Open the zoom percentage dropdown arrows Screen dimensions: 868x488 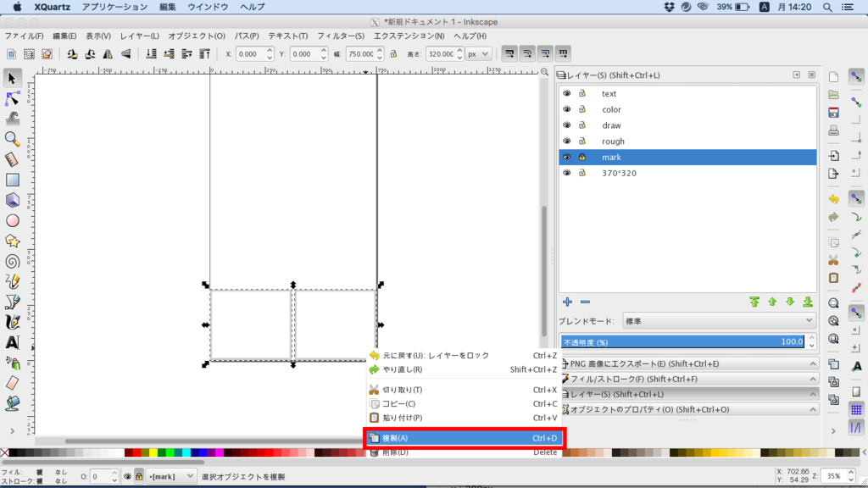(x=851, y=476)
